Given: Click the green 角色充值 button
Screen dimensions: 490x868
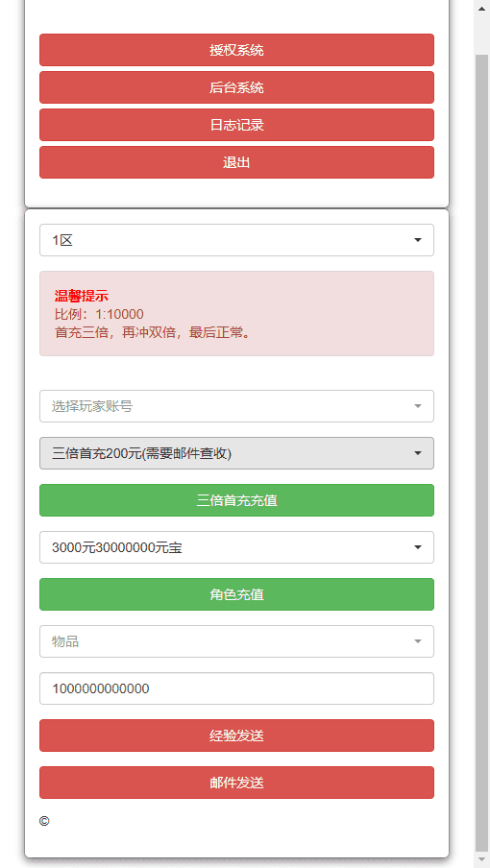Looking at the screenshot, I should point(236,594).
